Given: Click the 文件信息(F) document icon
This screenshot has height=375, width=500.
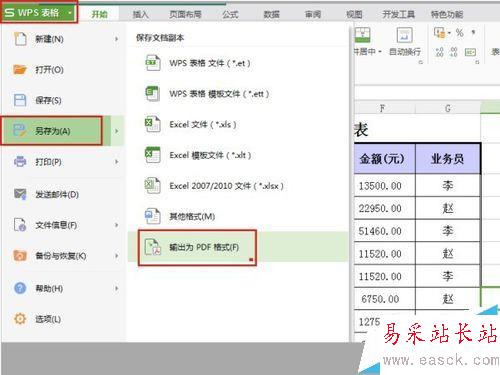Looking at the screenshot, I should point(20,225).
